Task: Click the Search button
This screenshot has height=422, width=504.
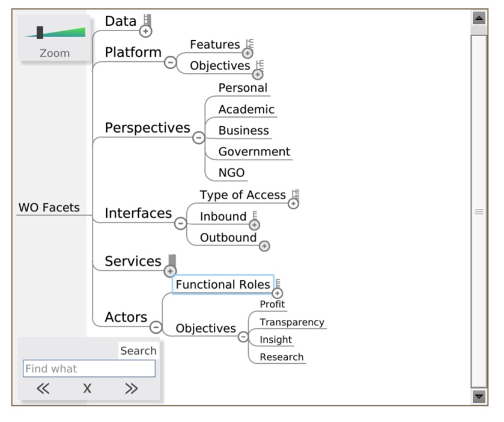Action: click(x=139, y=350)
